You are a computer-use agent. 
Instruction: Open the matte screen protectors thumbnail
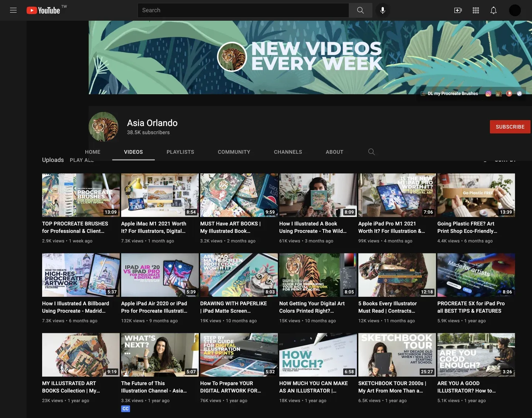tap(239, 275)
